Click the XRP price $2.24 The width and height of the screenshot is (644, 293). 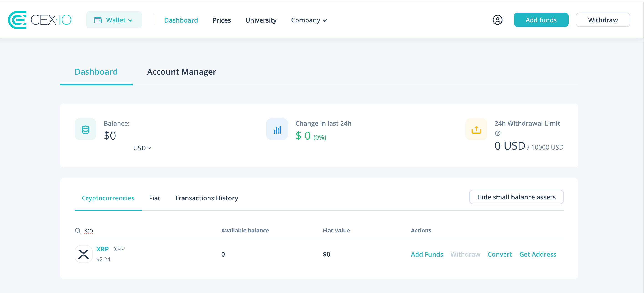[x=103, y=259]
